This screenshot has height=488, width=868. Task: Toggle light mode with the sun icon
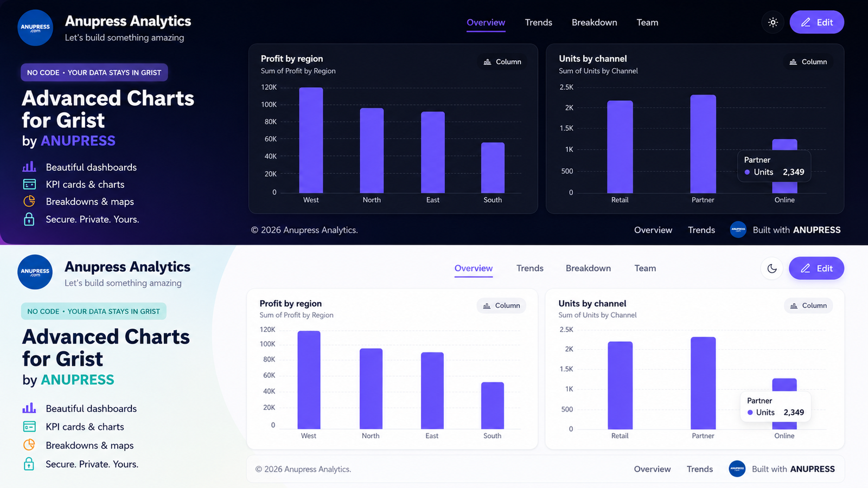click(773, 22)
